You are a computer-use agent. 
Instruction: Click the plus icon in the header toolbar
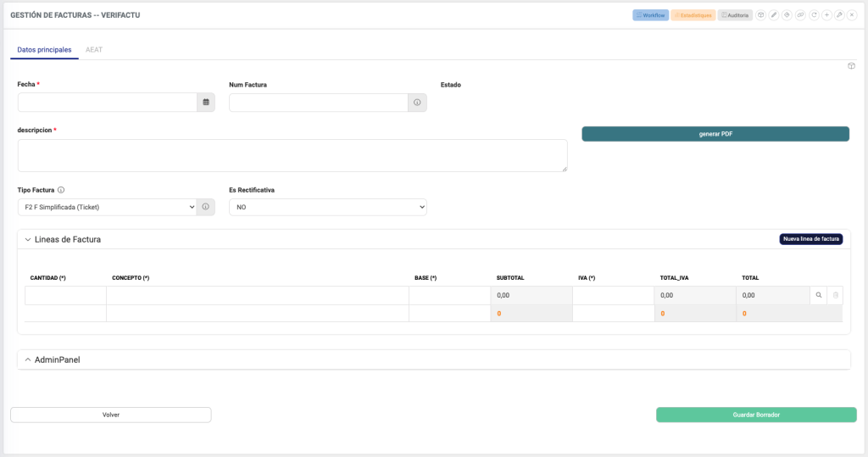point(826,15)
